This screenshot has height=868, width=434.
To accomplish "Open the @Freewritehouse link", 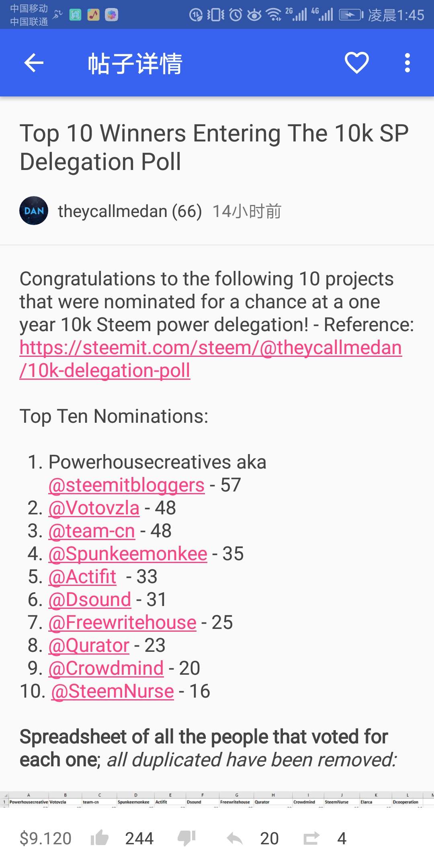I will tap(123, 622).
